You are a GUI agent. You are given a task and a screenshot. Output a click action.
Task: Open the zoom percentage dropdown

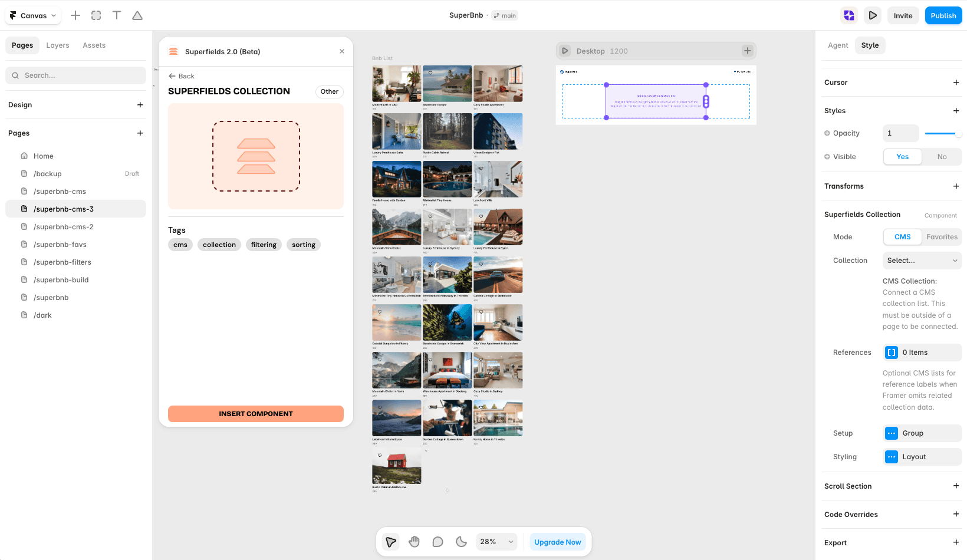pyautogui.click(x=496, y=542)
